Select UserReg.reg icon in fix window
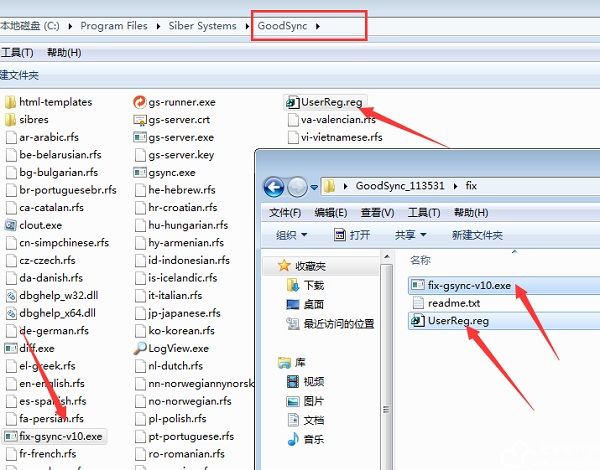600x470 pixels. [418, 320]
